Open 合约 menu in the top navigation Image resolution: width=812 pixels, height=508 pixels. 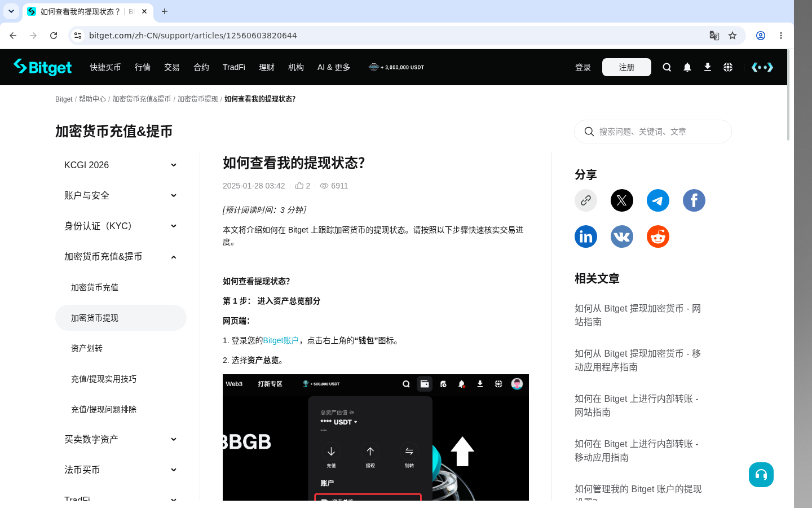[201, 67]
